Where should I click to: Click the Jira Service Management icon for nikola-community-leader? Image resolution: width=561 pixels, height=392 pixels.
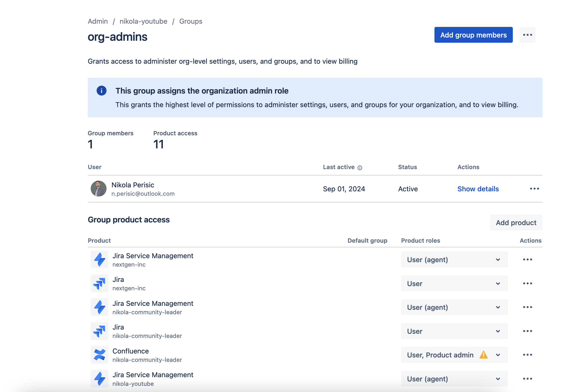[99, 307]
